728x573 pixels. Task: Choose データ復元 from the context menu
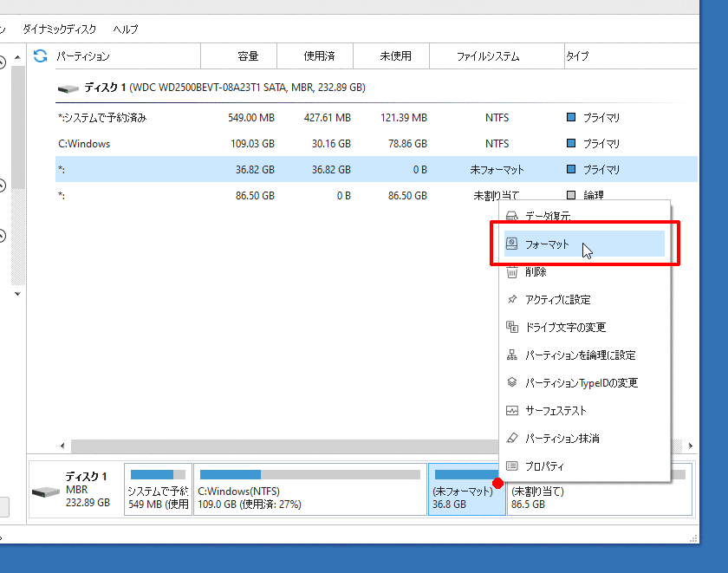click(548, 217)
